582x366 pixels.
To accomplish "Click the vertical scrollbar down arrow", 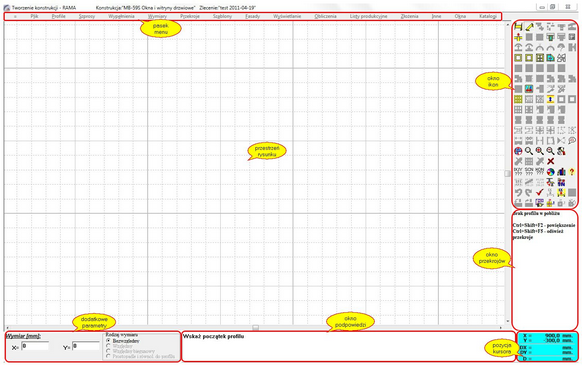I will [x=507, y=321].
